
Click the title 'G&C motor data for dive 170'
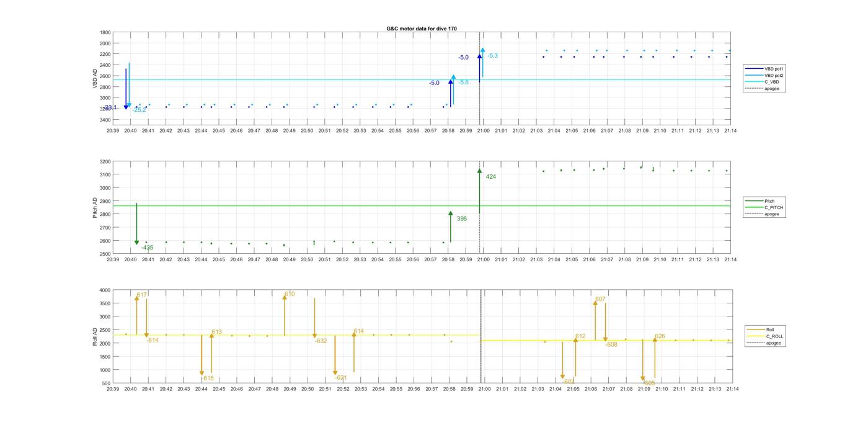coord(422,29)
